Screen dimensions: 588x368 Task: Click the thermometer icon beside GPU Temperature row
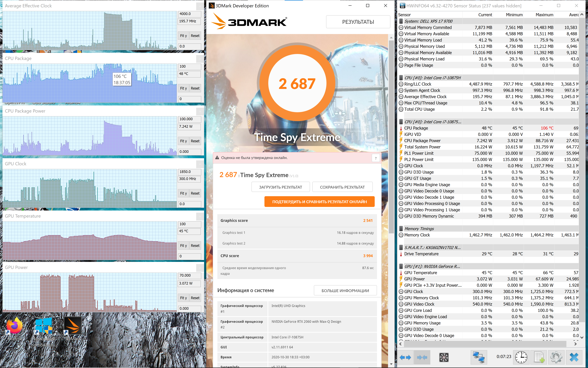pos(401,273)
